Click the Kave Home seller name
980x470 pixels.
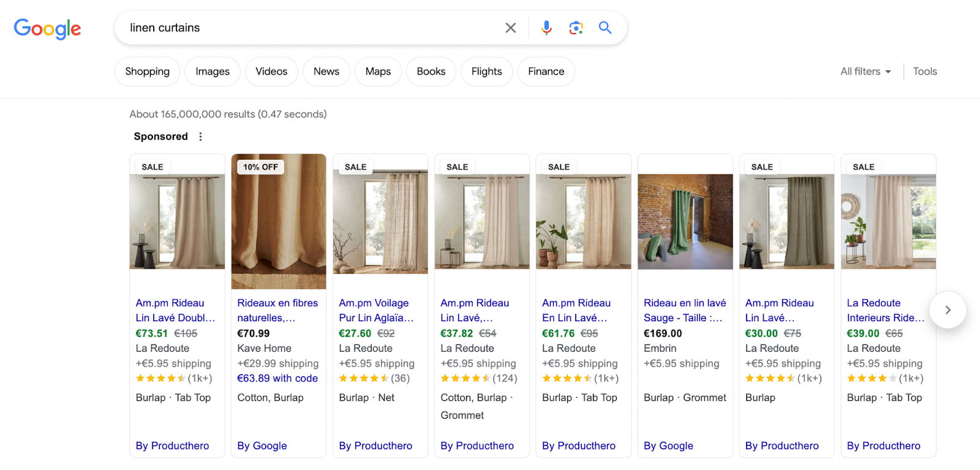265,348
